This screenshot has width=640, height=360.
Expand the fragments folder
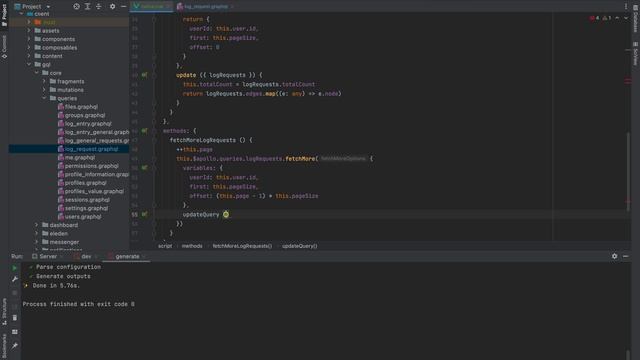[x=44, y=82]
